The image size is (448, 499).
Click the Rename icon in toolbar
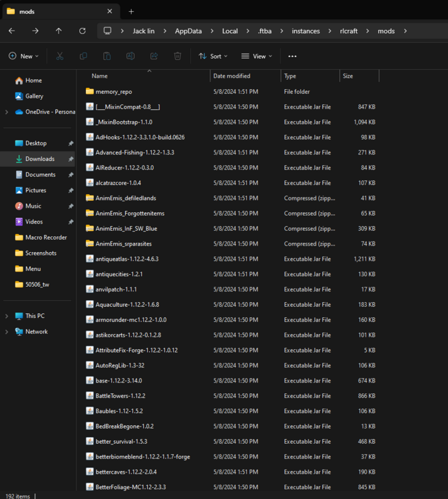click(x=130, y=57)
